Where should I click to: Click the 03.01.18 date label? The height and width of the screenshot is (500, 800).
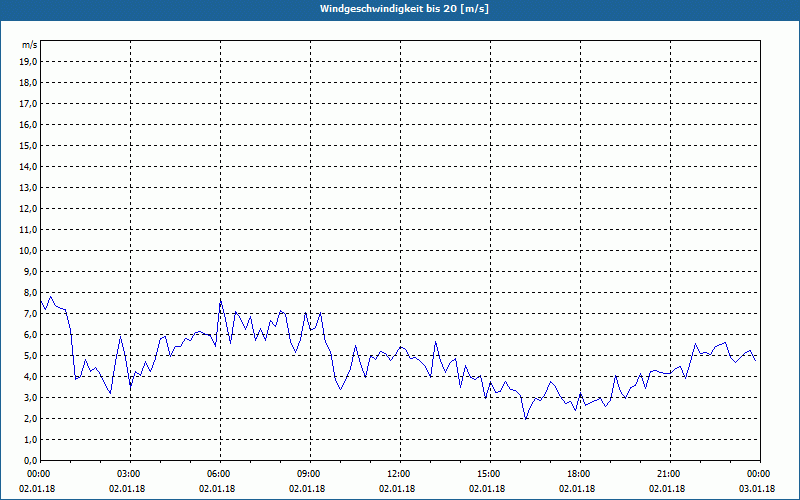pyautogui.click(x=757, y=489)
